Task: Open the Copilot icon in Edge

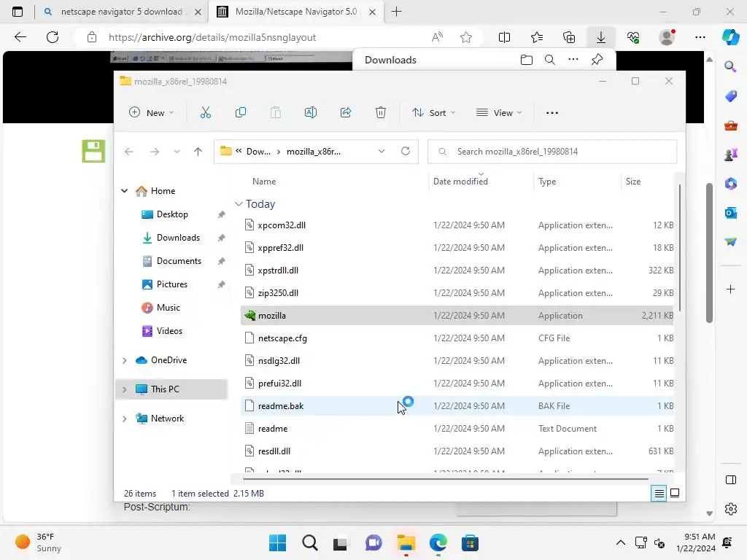Action: tap(731, 37)
